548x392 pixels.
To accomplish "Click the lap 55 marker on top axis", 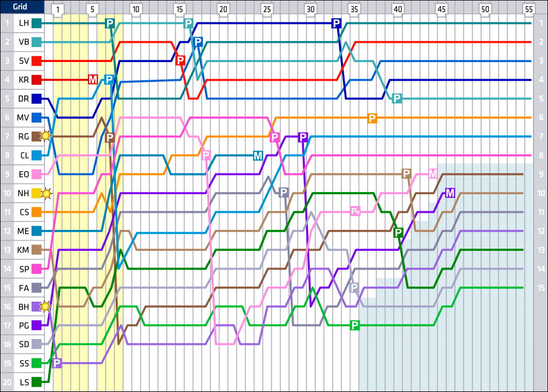I will point(529,9).
